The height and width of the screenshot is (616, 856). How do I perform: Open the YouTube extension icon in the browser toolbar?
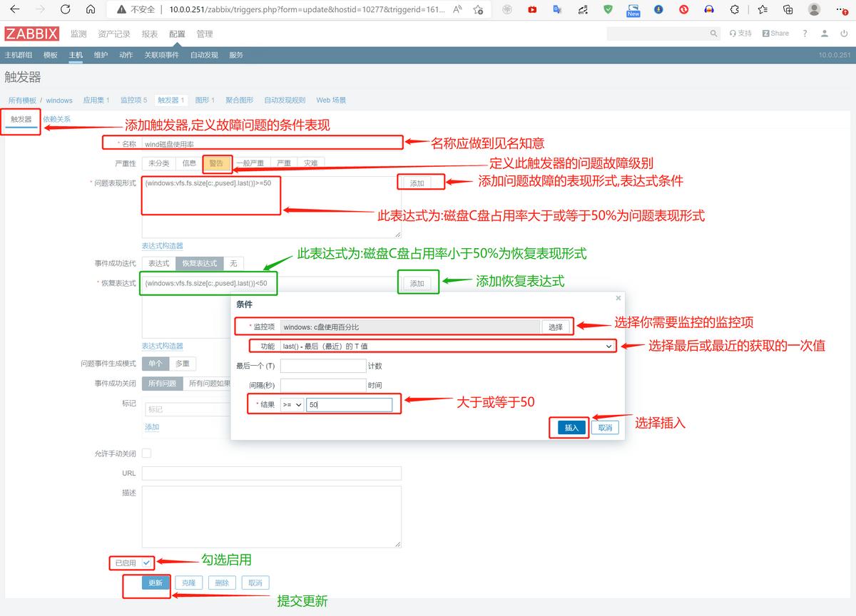coord(532,11)
